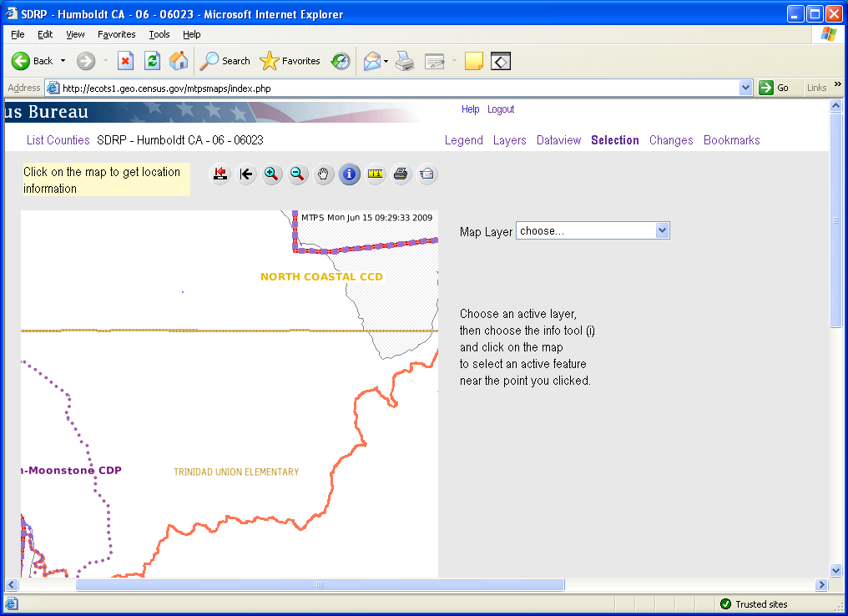Open the browser Search pane
This screenshot has height=616, width=848.
pos(225,61)
